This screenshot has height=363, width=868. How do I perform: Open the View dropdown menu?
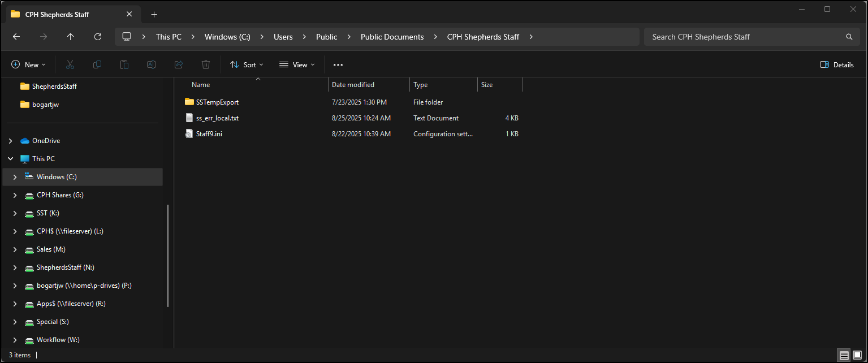click(297, 65)
